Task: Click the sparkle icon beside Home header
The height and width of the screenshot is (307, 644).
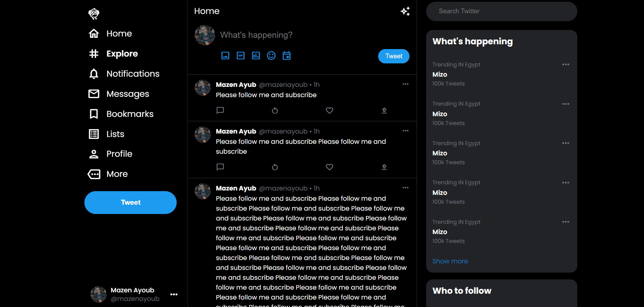Action: coord(405,11)
